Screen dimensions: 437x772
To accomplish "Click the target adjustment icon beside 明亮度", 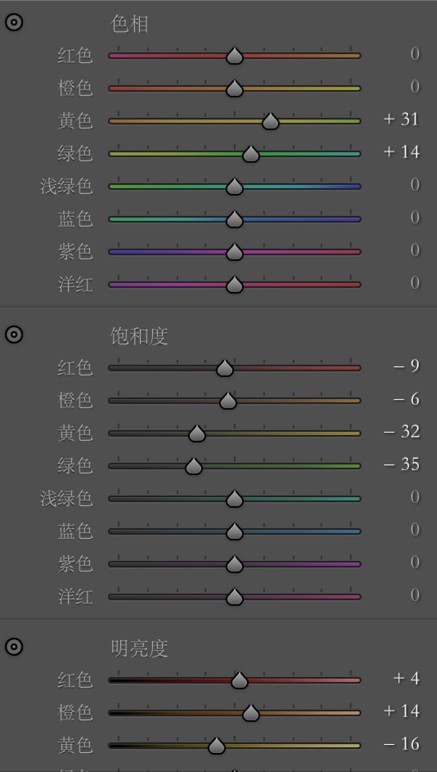I will [14, 646].
